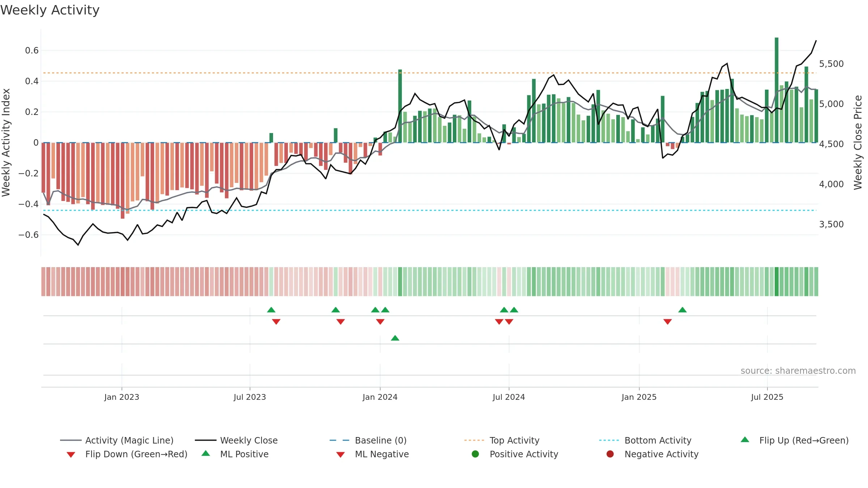Click the darkest green heat strip cell near Jul 2025

coord(776,282)
